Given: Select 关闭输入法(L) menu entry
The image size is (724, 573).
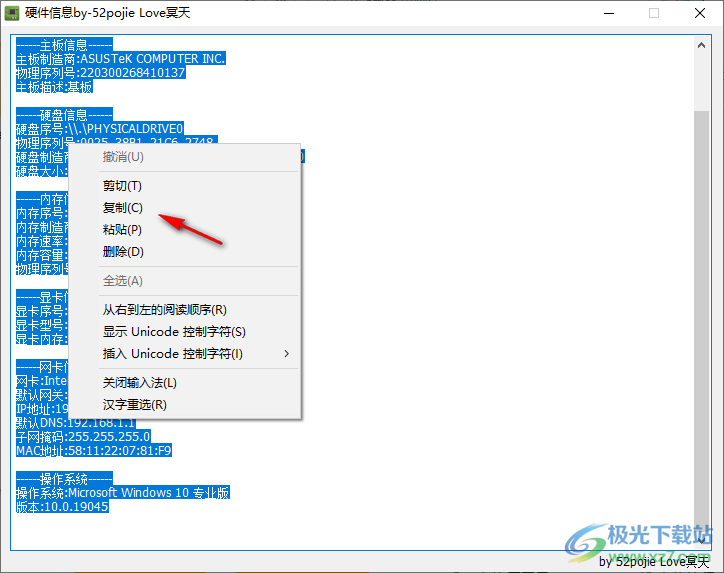Looking at the screenshot, I should point(140,383).
